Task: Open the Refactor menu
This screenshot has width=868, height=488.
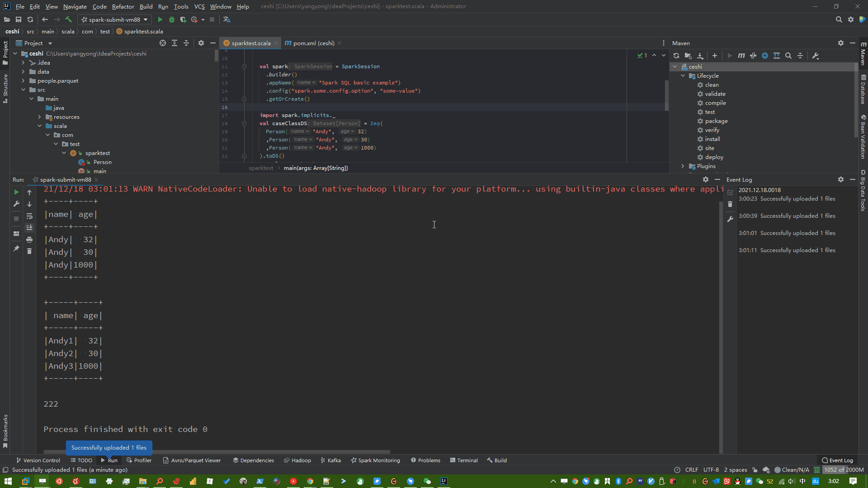Action: [x=123, y=6]
